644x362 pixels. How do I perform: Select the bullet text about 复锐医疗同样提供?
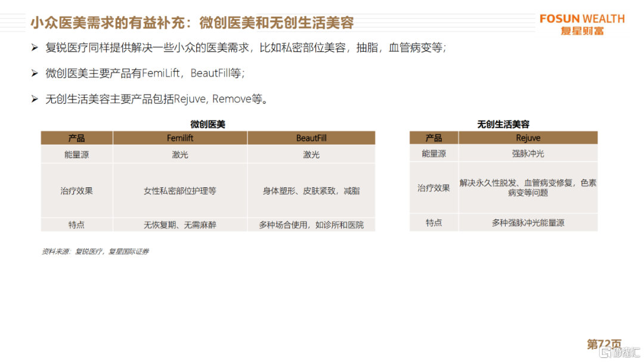click(246, 48)
